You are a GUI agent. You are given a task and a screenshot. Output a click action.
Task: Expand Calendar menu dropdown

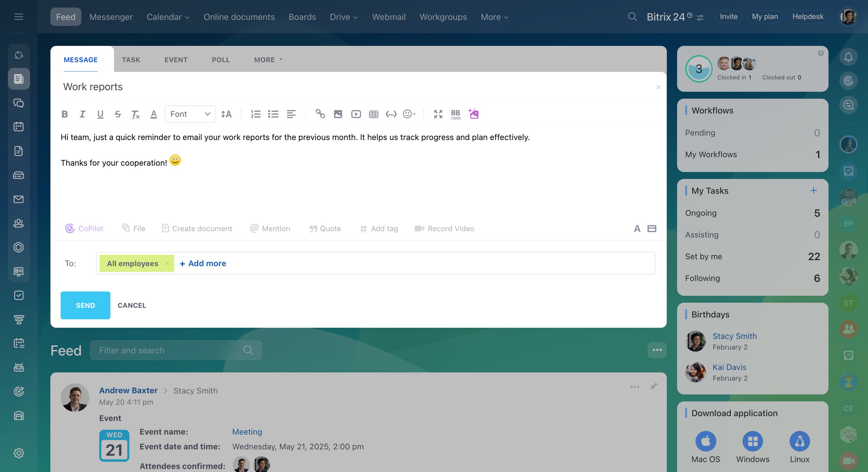168,17
